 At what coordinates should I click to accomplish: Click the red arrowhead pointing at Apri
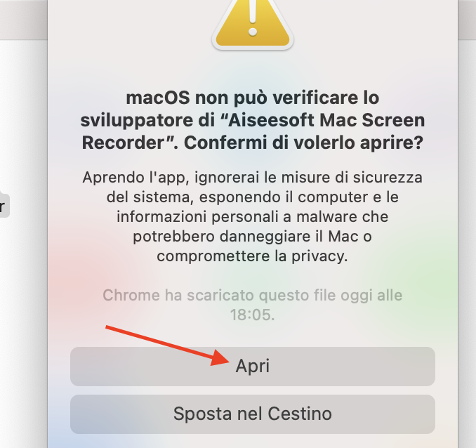click(221, 358)
